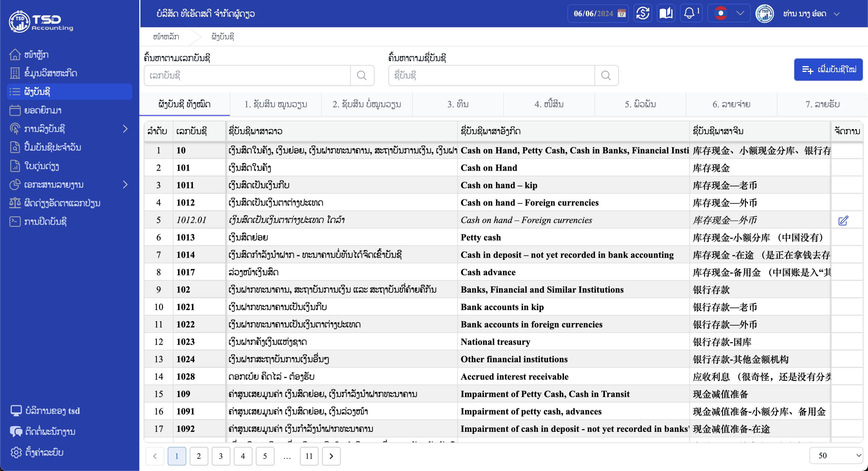Open the TSD services monitor icon
Viewport: 868px width, 471px height.
point(16,411)
